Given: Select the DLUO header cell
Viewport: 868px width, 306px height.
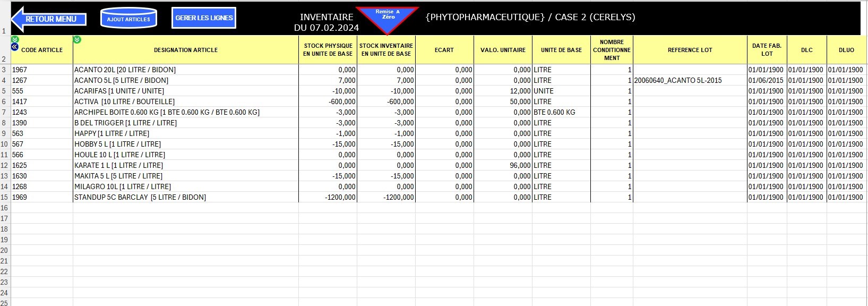Looking at the screenshot, I should 846,50.
